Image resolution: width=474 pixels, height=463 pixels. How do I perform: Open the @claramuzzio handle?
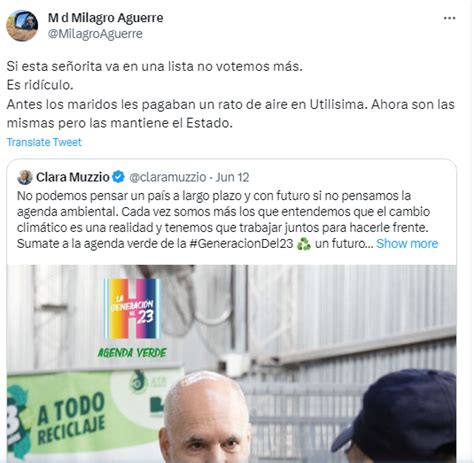168,177
